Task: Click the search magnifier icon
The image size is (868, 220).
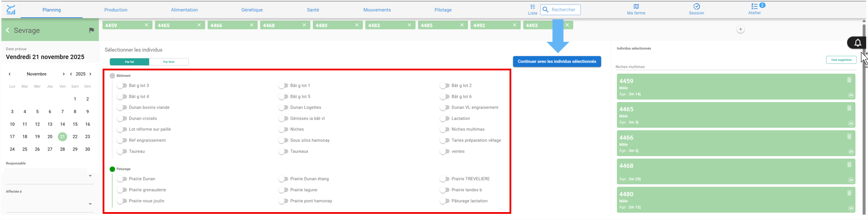Action: pyautogui.click(x=545, y=10)
